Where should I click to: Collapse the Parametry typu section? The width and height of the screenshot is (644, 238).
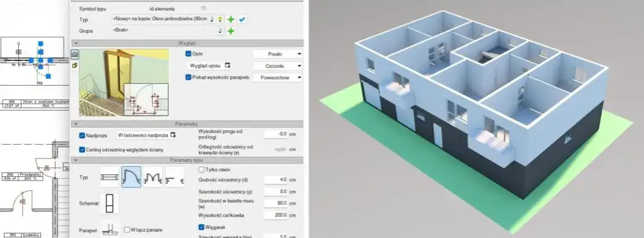(x=76, y=161)
